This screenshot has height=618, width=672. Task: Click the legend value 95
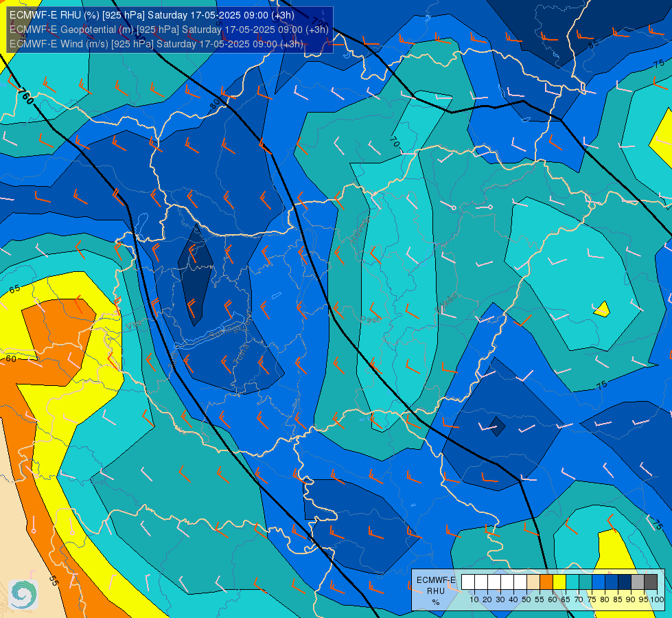(644, 599)
